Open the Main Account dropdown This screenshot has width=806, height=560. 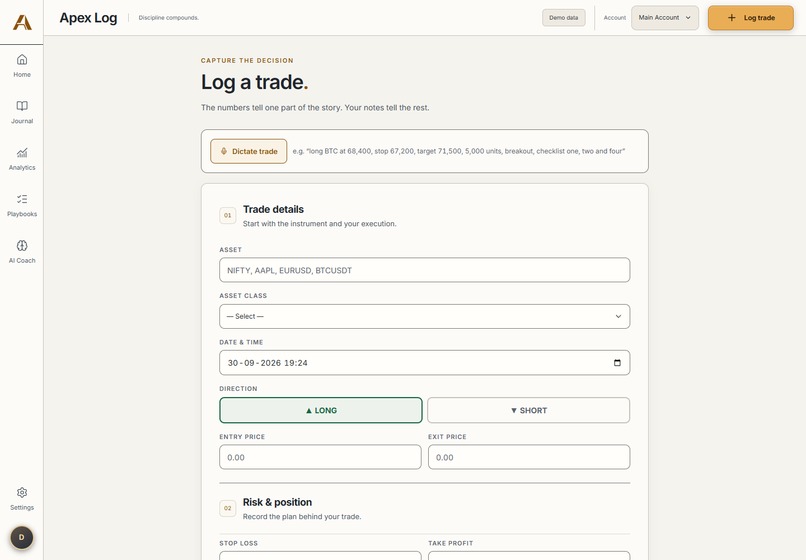pyautogui.click(x=665, y=17)
